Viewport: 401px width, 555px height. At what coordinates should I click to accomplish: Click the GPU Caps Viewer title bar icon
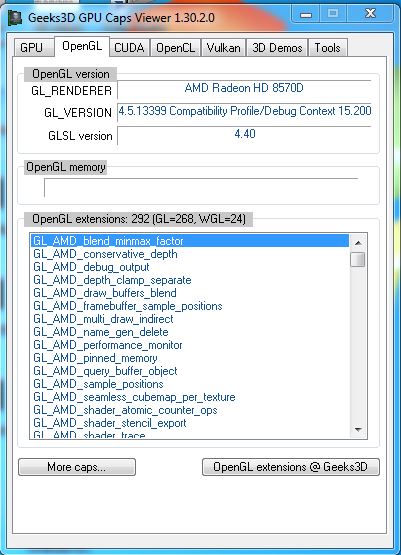point(15,18)
